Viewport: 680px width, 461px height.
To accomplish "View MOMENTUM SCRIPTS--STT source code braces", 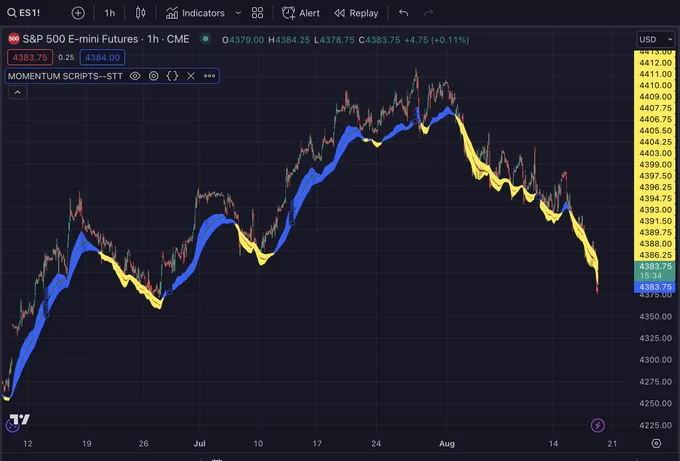I will [x=172, y=76].
